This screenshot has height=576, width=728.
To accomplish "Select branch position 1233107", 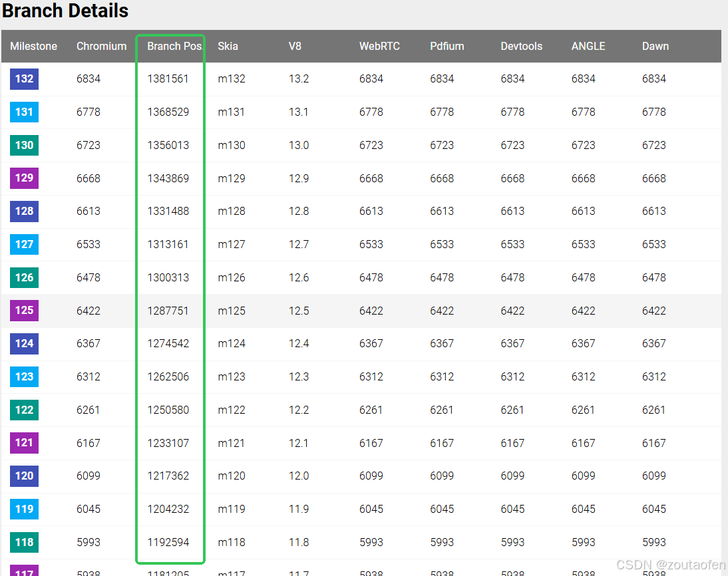I will (168, 443).
